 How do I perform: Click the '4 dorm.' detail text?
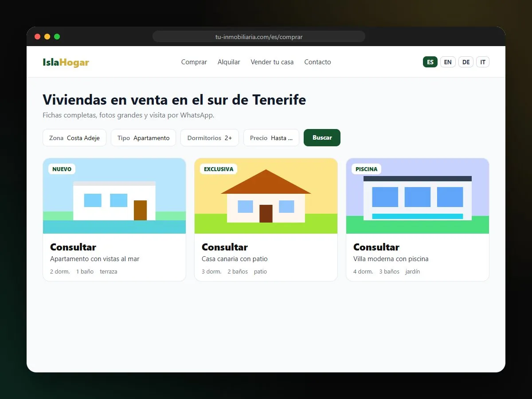point(363,271)
